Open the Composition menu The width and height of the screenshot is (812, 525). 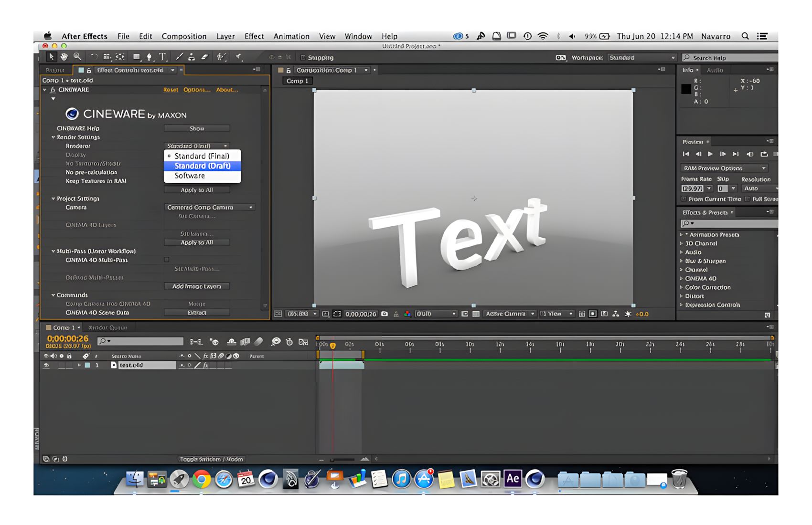coord(184,36)
